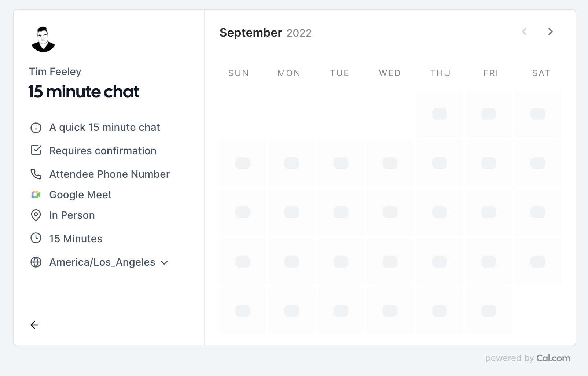Click the September 2022 month heading
The image size is (588, 376).
click(x=265, y=33)
